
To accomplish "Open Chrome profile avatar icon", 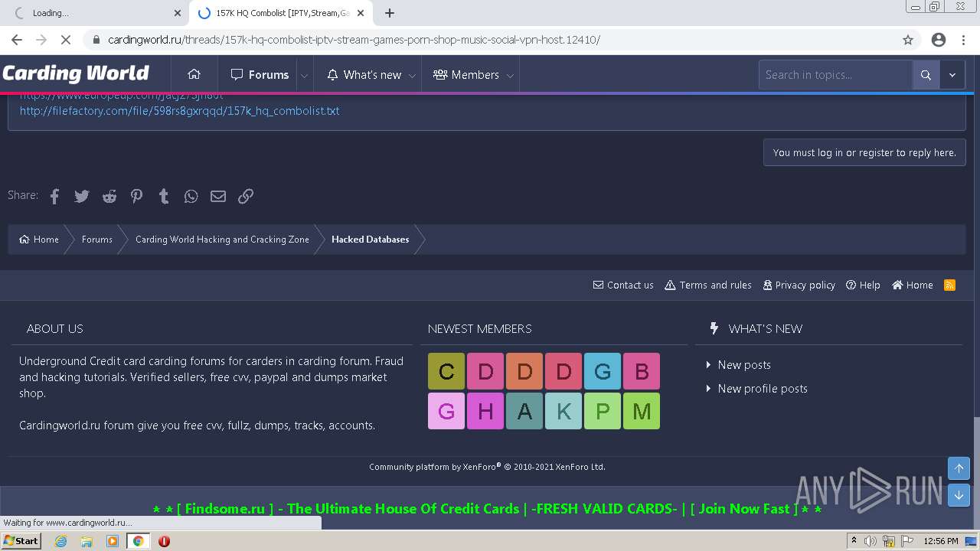I will (938, 40).
